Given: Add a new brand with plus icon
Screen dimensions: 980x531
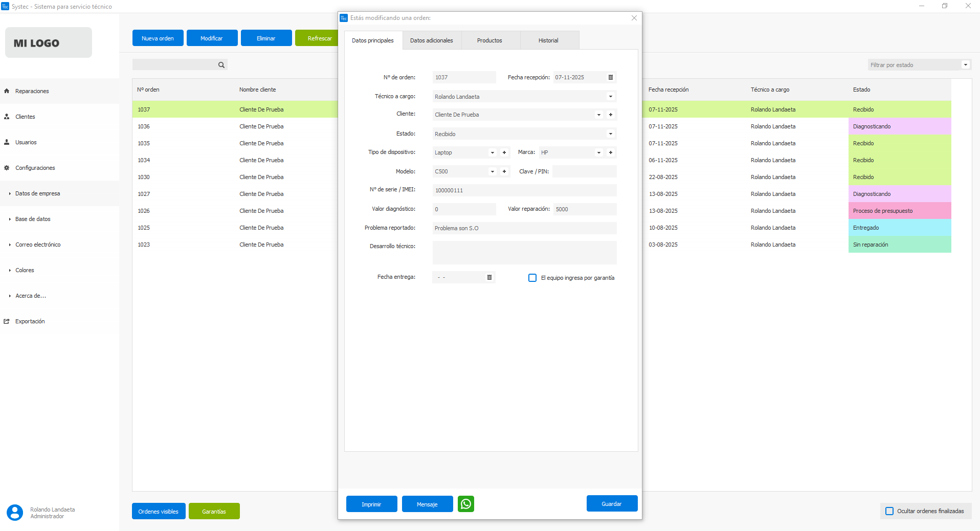Looking at the screenshot, I should click(x=611, y=152).
